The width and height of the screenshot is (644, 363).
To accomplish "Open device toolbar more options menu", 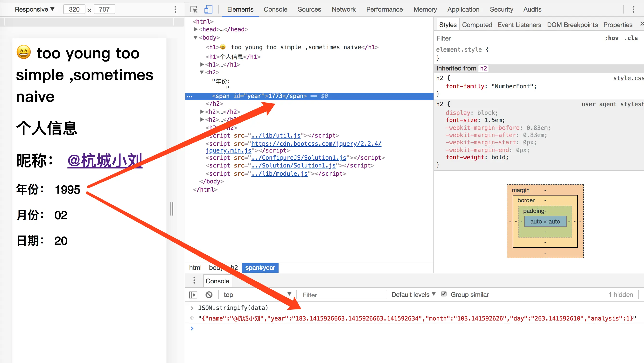I will 175,9.
